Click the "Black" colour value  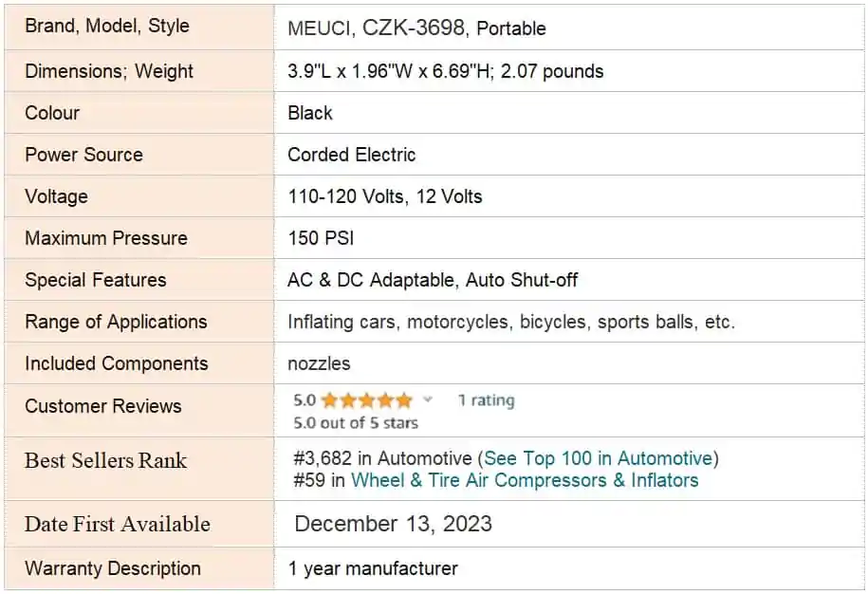point(310,113)
